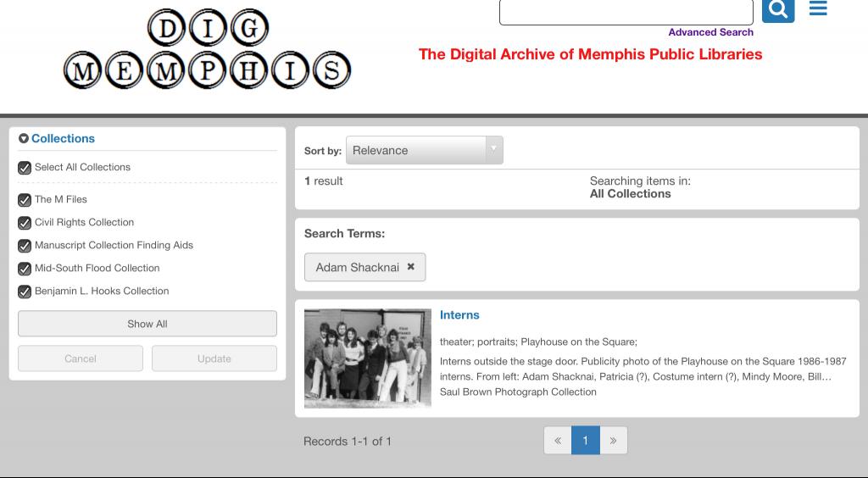Open the hamburger menu icon
Screen dimensions: 868x478
tap(818, 8)
